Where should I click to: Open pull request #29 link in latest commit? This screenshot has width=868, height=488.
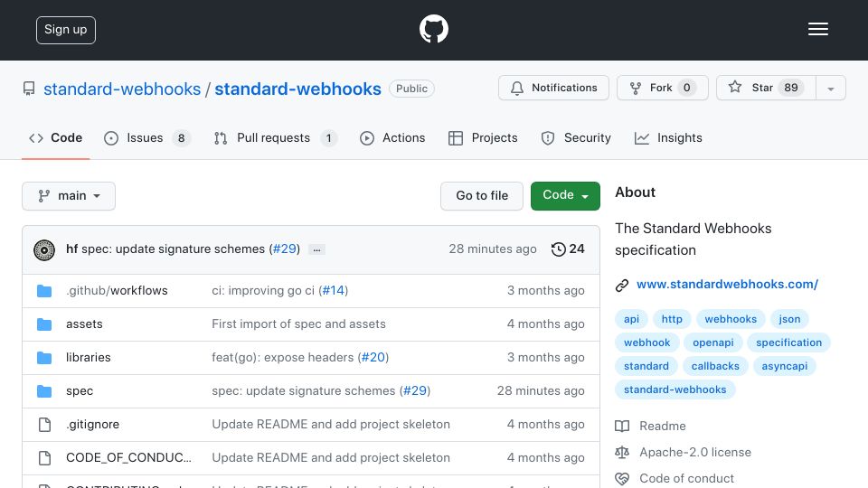tap(285, 249)
